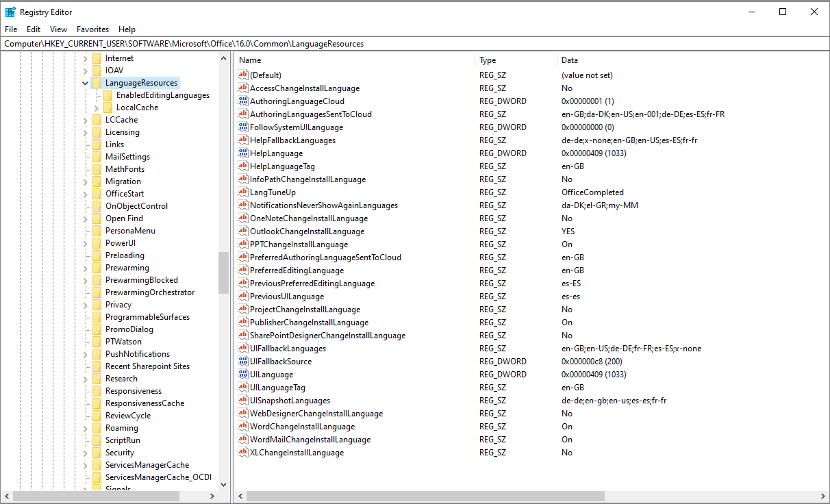Click the folder icon of Privacy key

(97, 305)
